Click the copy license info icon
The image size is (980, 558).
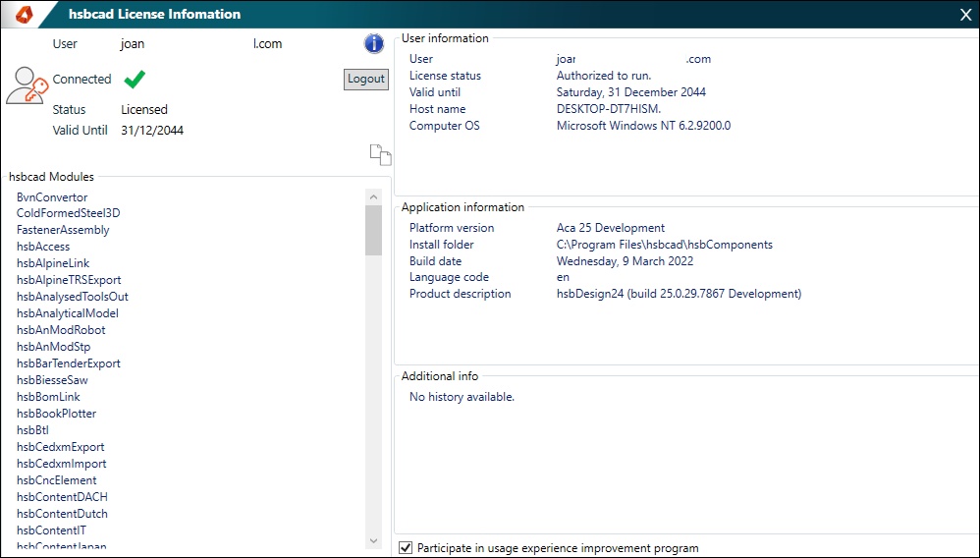pos(380,154)
